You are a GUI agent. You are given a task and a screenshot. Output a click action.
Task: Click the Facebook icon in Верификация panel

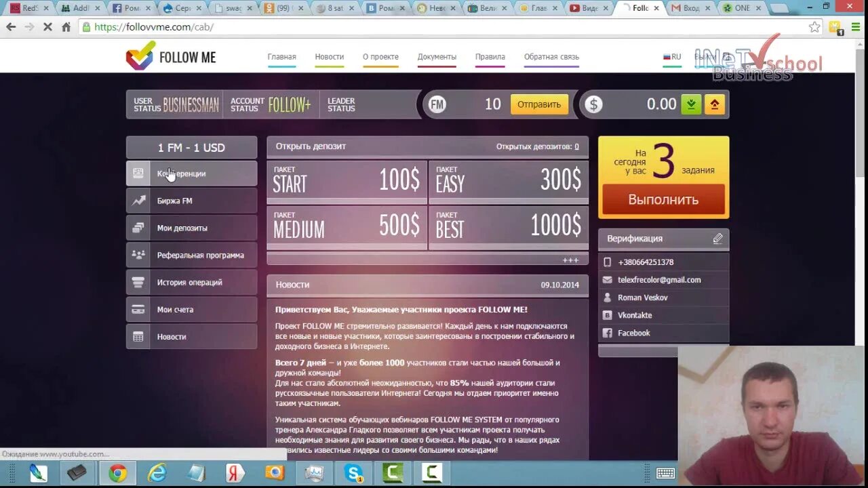608,332
